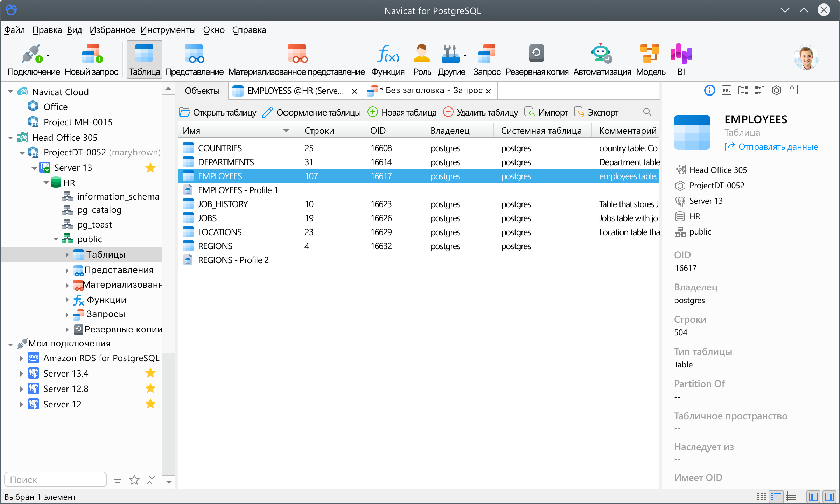The image size is (840, 504).
Task: Switch to detail grid view in status bar
Action: [x=791, y=497]
